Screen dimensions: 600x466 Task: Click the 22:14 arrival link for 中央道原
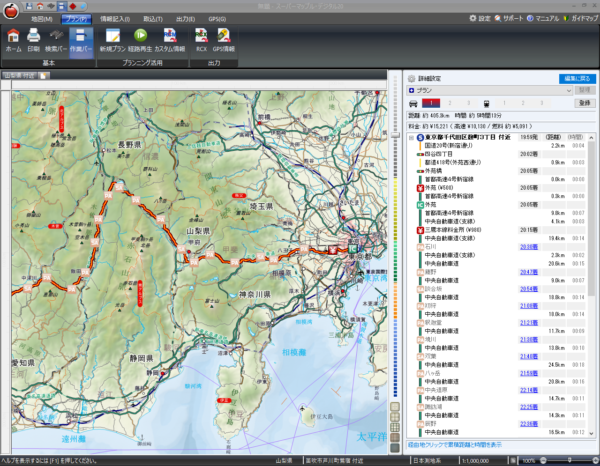pos(529,390)
